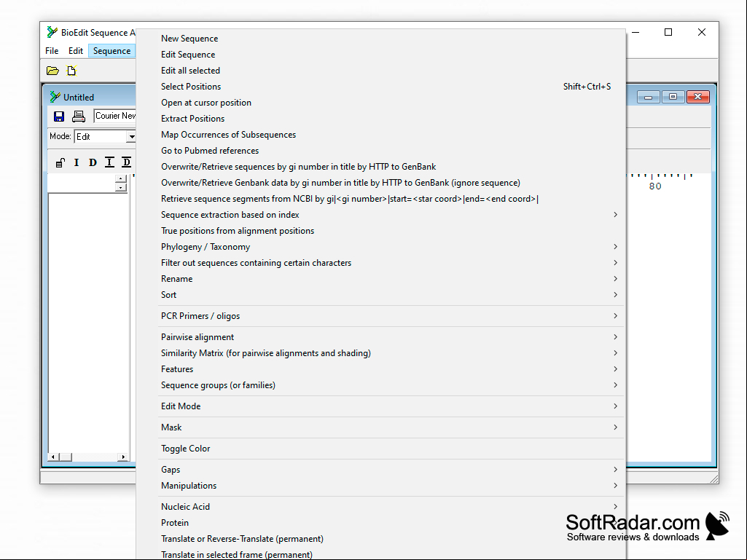Choose Select Positions menu entry

point(380,87)
